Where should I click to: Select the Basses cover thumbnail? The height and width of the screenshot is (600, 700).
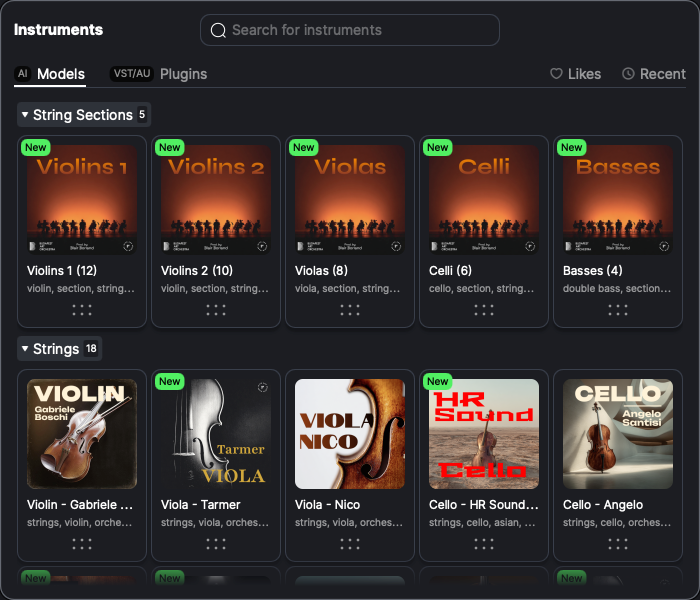click(618, 200)
